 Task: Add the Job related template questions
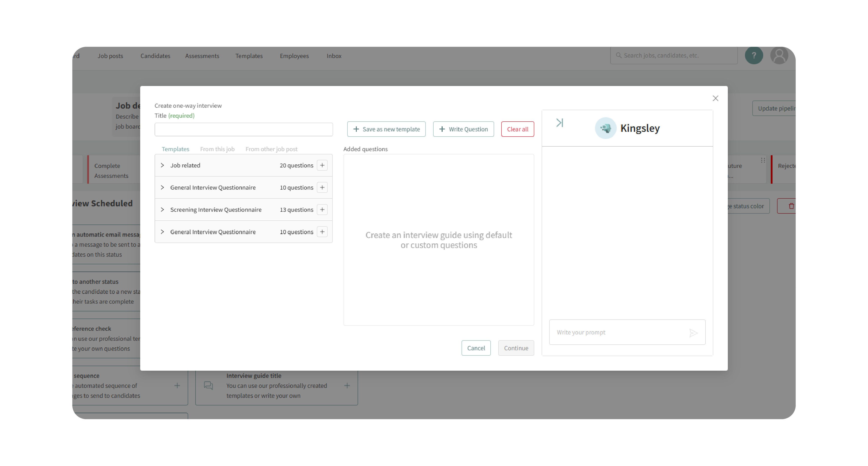coord(322,165)
